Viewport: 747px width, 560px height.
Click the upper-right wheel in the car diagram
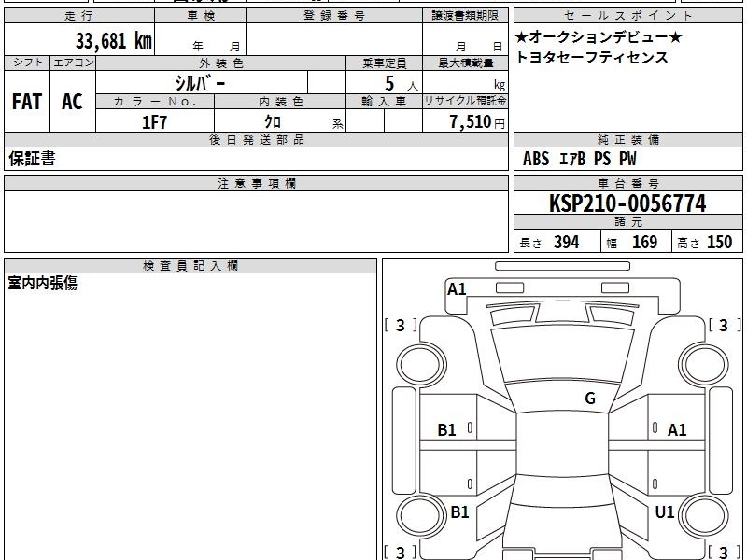704,365
